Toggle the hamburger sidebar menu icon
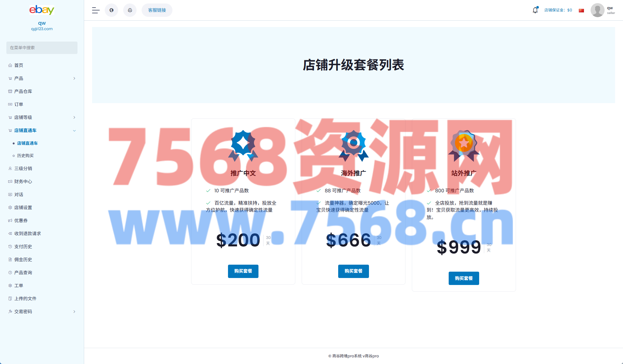Screen dimensions: 623x364 point(96,10)
